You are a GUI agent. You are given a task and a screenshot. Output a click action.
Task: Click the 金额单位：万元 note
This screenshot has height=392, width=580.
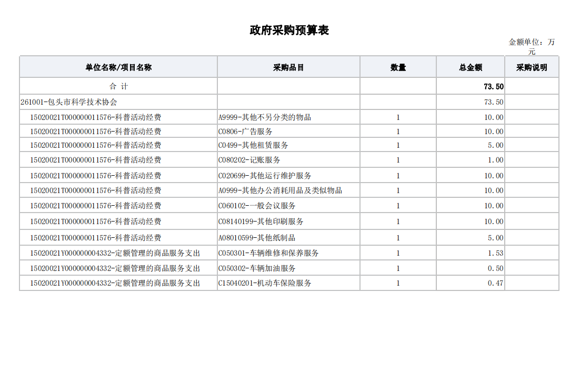(532, 47)
